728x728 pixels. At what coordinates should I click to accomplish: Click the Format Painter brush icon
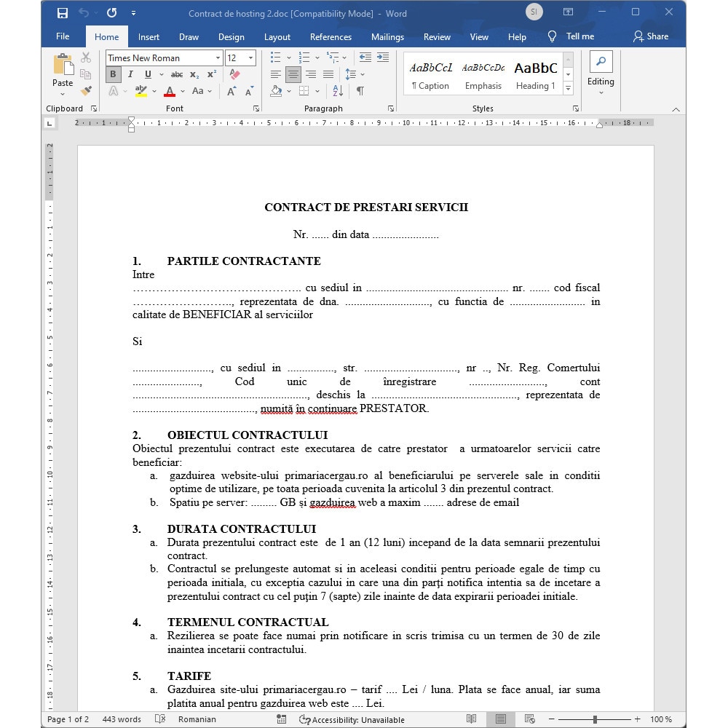pyautogui.click(x=86, y=91)
